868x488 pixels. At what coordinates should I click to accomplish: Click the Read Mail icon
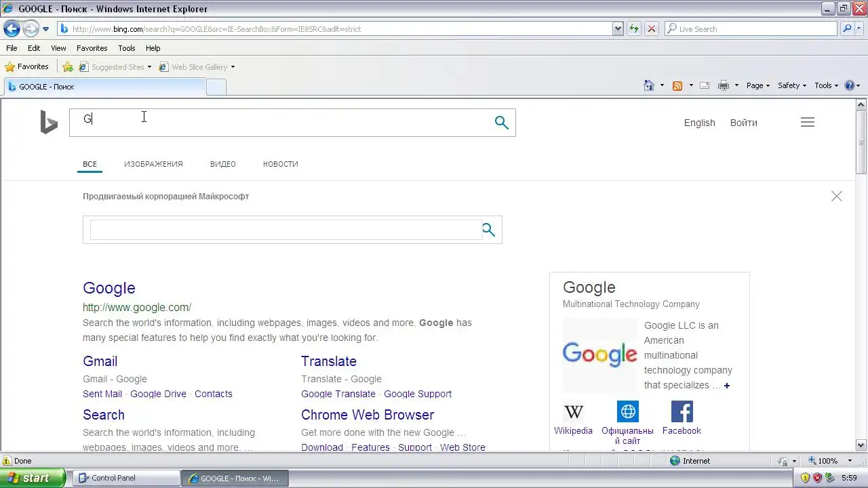(x=705, y=85)
